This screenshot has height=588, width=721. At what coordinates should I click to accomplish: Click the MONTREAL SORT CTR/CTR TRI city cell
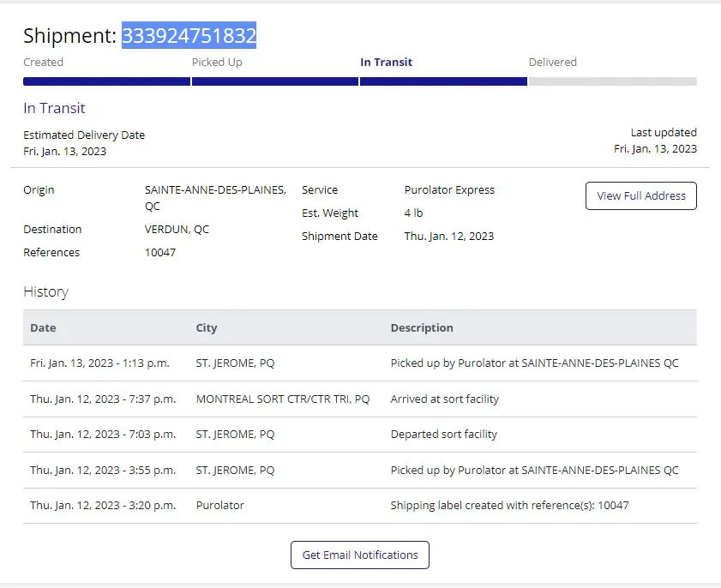coord(282,399)
